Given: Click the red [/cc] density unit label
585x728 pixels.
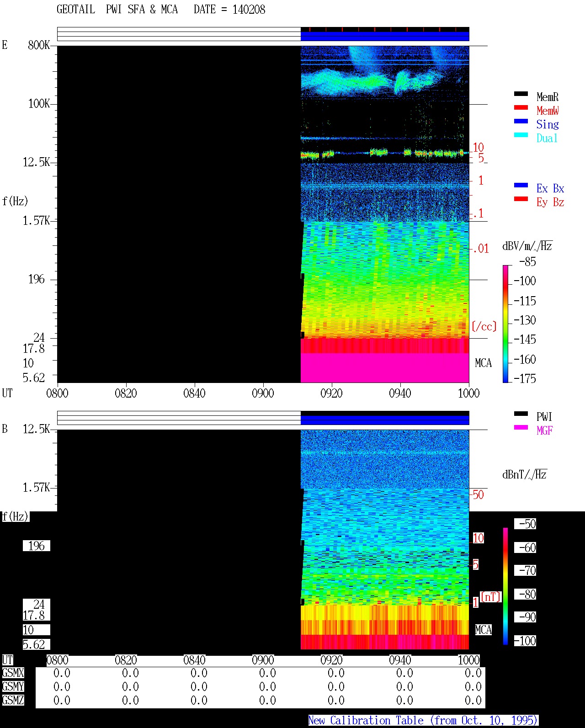Looking at the screenshot, I should (484, 326).
